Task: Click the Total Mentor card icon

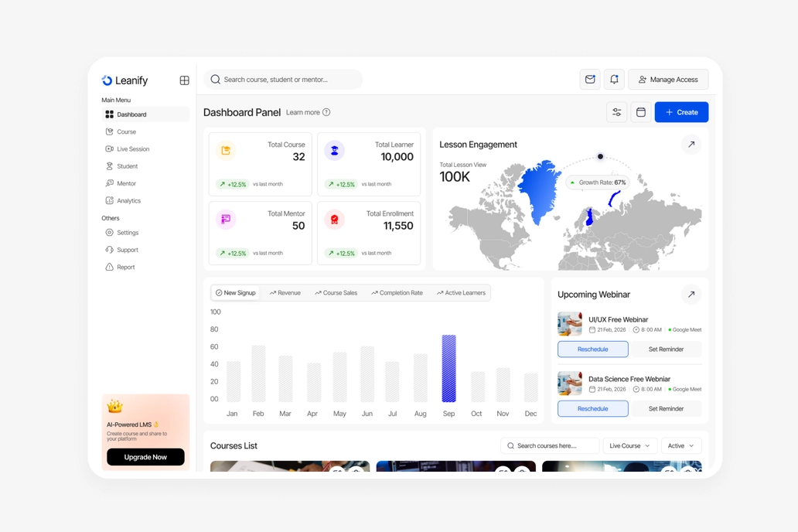Action: [226, 220]
